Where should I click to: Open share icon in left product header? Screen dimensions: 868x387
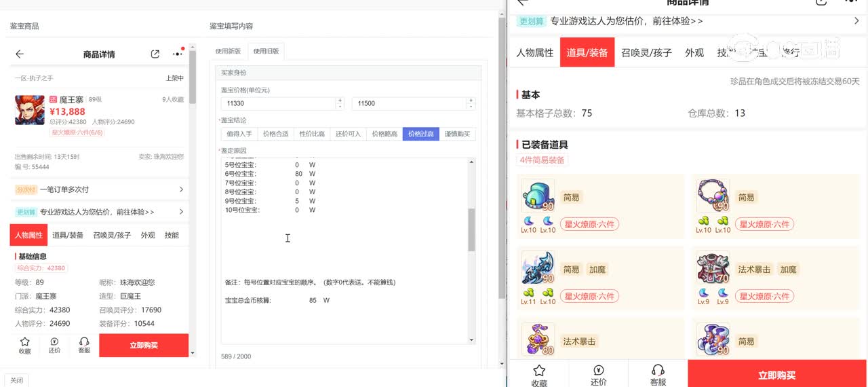(x=155, y=54)
